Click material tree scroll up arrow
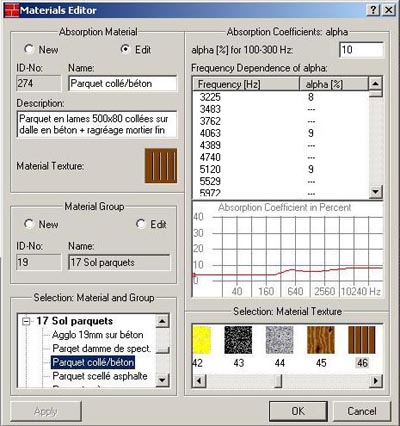 162,321
